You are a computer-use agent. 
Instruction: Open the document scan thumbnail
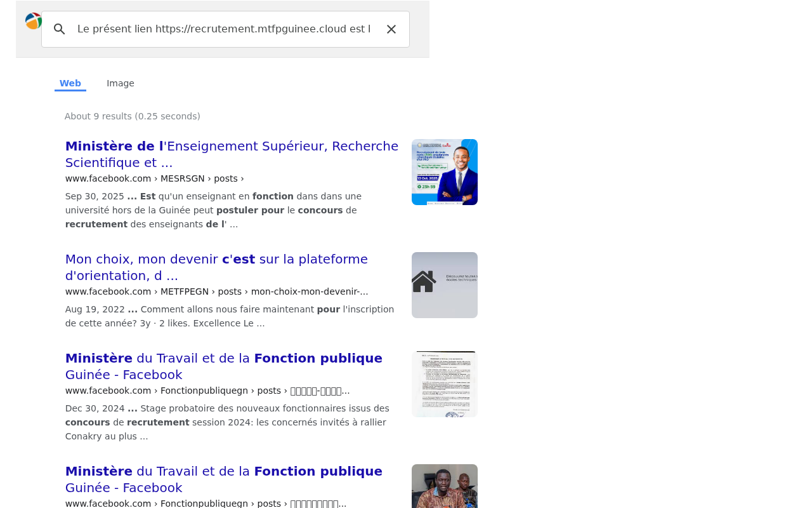point(445,384)
